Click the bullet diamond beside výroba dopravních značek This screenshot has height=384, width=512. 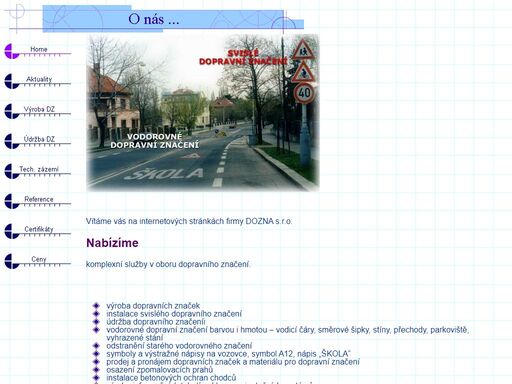[x=96, y=306]
